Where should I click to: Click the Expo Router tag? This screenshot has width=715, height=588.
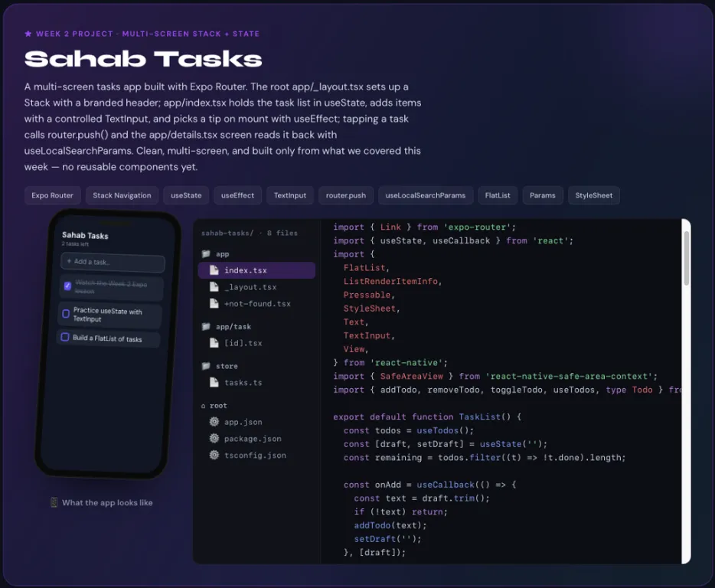click(53, 195)
